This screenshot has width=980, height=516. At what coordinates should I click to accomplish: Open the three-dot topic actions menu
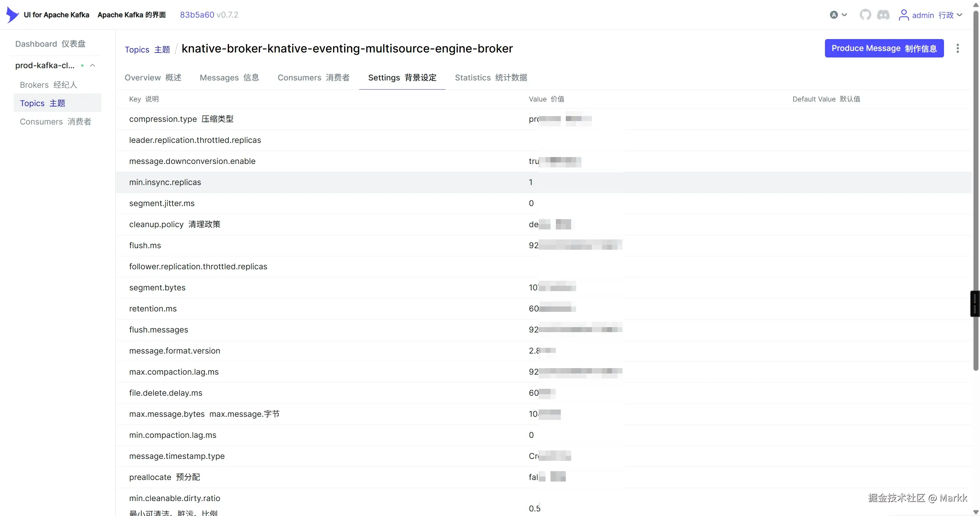pyautogui.click(x=957, y=48)
